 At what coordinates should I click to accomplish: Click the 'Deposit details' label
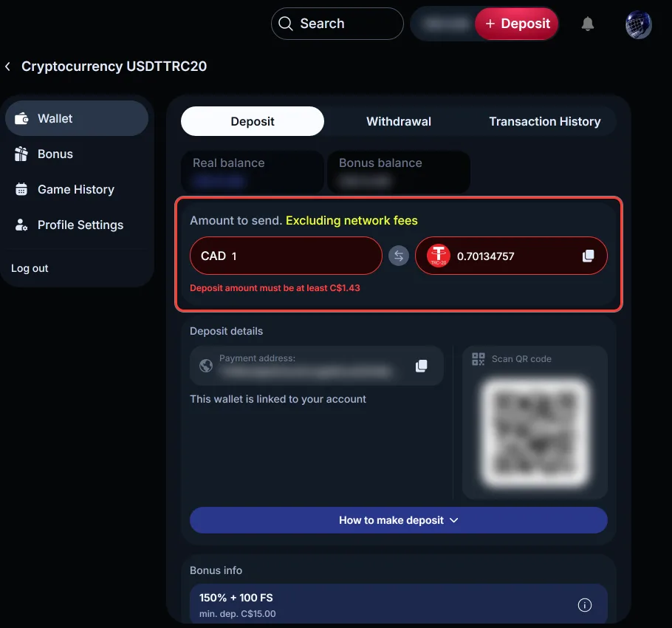pos(226,331)
